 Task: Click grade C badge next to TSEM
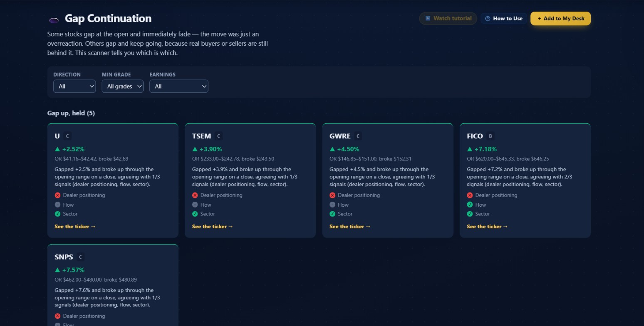click(x=218, y=136)
